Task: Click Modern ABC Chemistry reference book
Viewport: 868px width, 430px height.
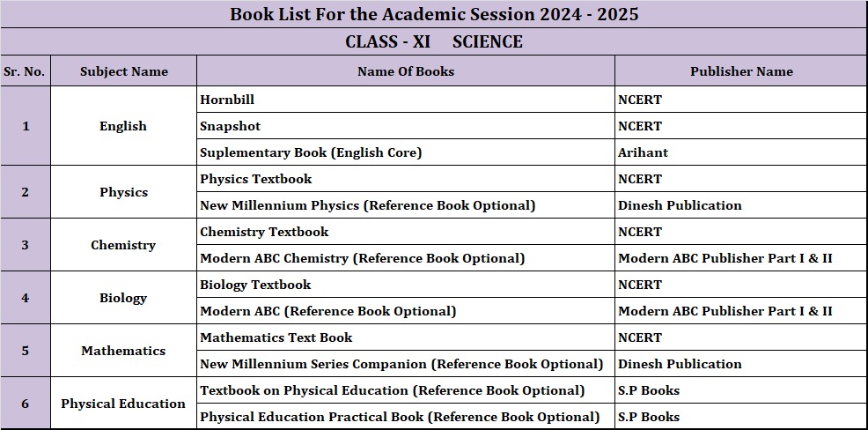Action: pyautogui.click(x=362, y=258)
